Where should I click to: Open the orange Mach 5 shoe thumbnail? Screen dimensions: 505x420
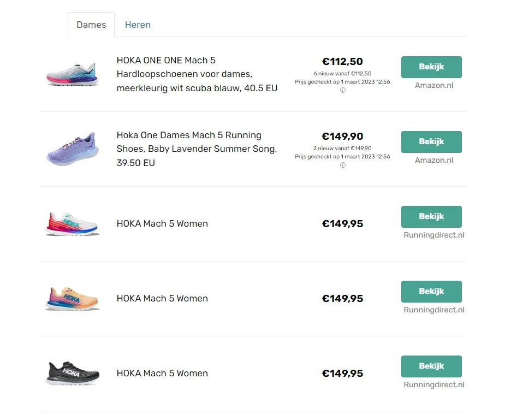pos(72,299)
